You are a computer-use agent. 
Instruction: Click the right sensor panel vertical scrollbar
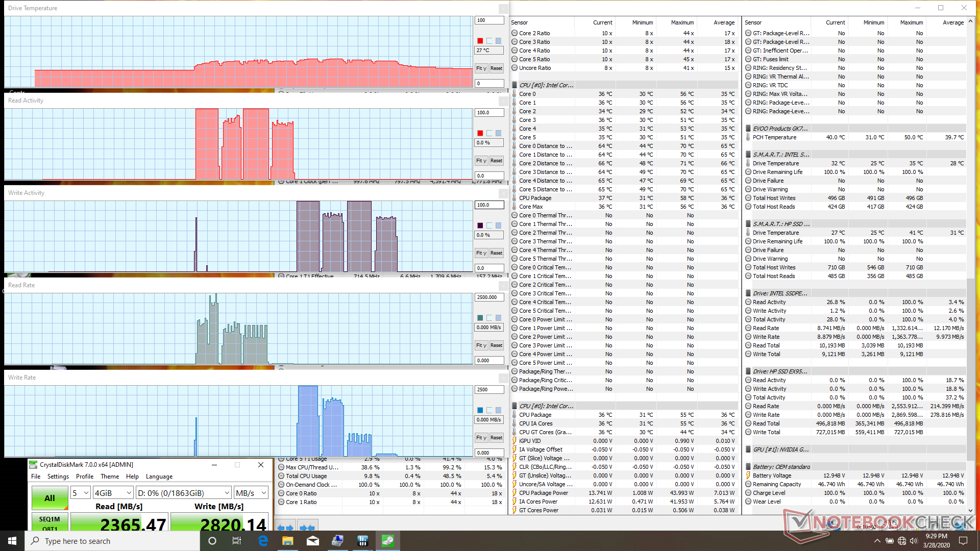[x=971, y=265]
